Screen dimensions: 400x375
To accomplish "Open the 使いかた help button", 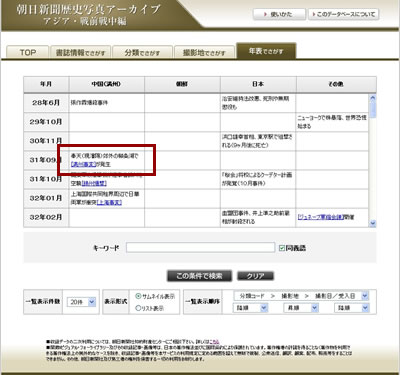I will (x=279, y=14).
